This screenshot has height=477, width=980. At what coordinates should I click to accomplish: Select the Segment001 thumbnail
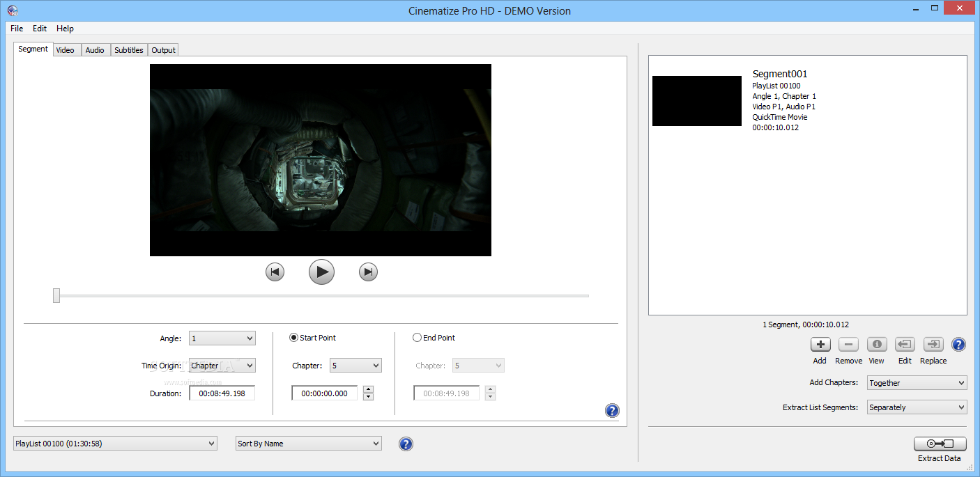(x=697, y=101)
